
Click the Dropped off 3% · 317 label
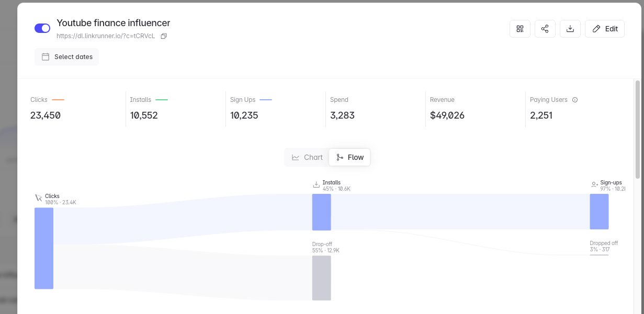coord(604,246)
